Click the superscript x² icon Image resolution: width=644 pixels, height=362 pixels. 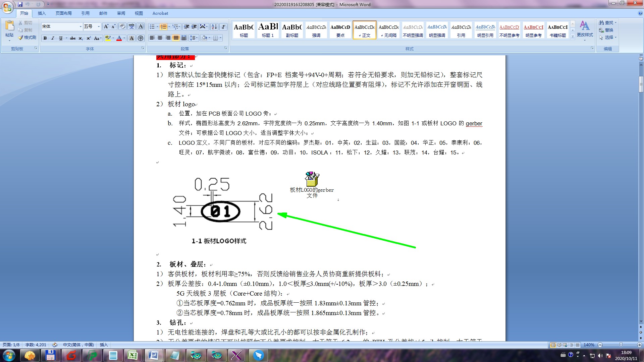point(88,38)
